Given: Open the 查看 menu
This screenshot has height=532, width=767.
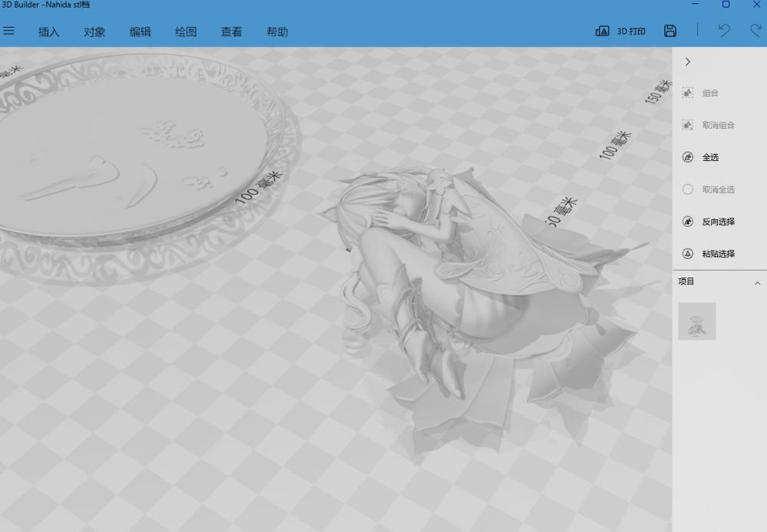Looking at the screenshot, I should [x=232, y=31].
